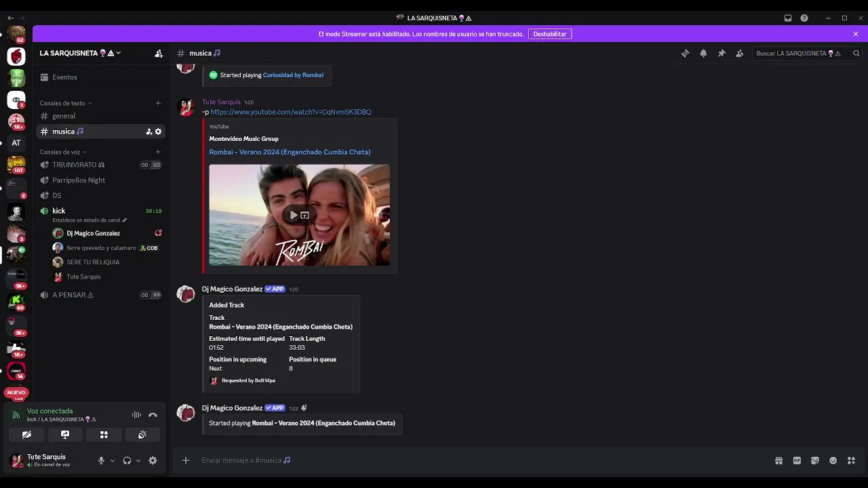
Task: Play the Rombai video embed
Action: [x=294, y=216]
